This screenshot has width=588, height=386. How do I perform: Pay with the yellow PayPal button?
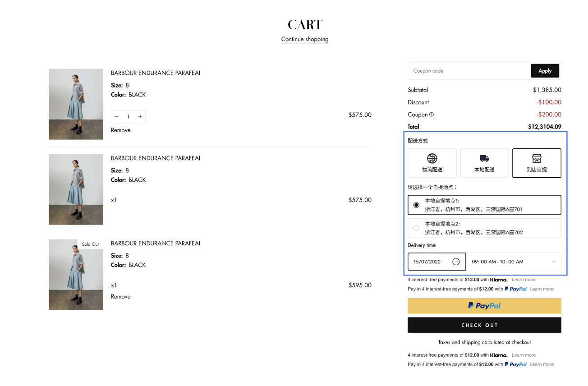pyautogui.click(x=484, y=306)
